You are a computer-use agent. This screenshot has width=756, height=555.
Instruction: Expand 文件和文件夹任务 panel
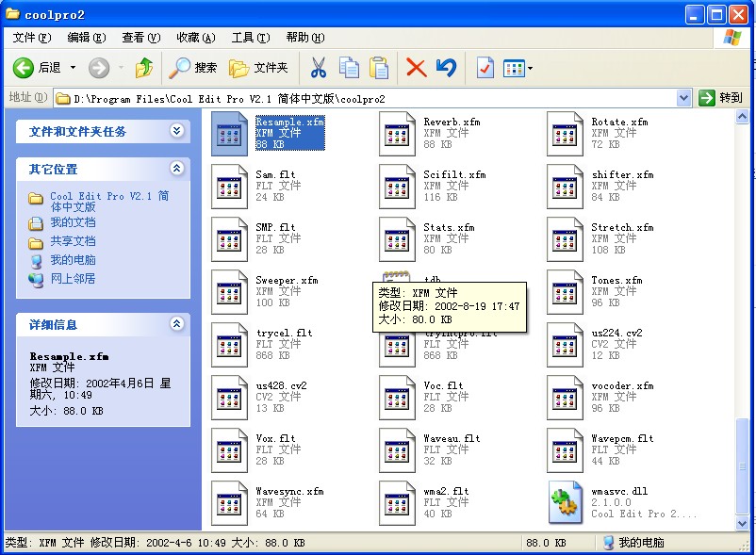(x=176, y=131)
